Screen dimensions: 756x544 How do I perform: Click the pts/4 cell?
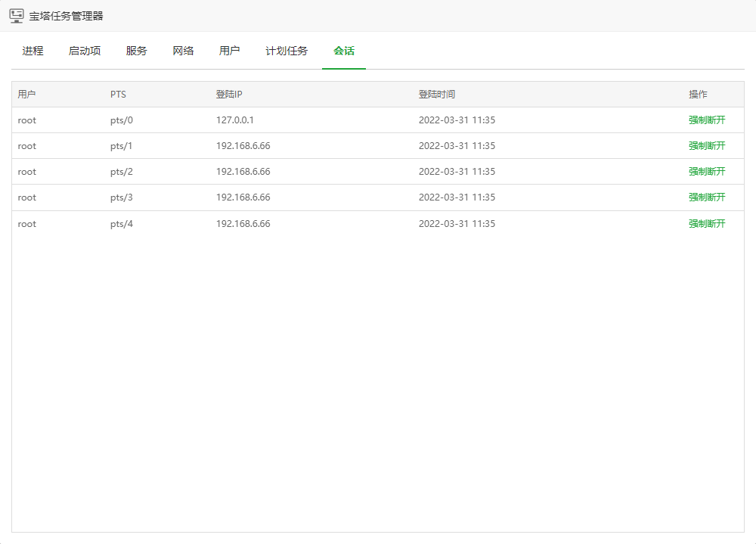[x=121, y=224]
